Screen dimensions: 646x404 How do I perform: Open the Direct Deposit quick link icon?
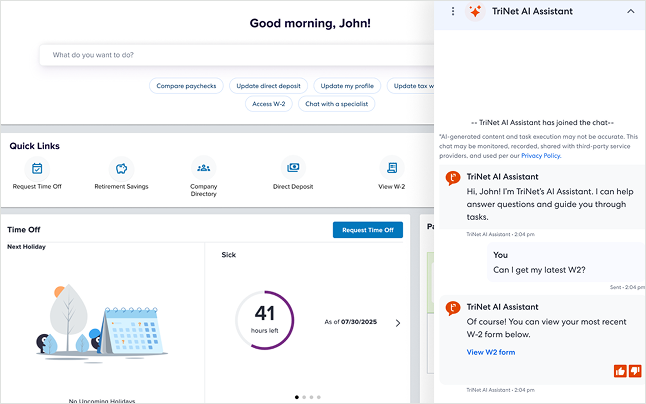pos(293,168)
